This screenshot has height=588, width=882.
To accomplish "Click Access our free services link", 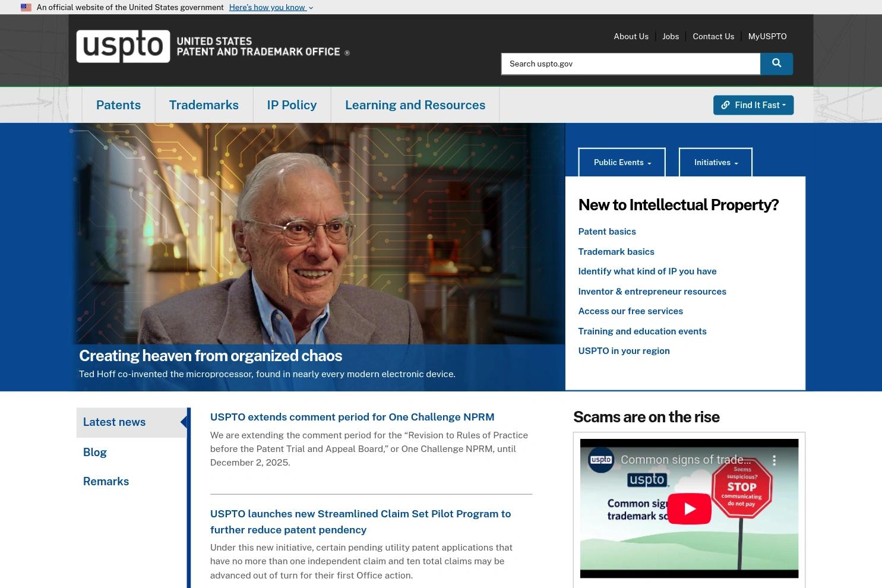I will 630,311.
